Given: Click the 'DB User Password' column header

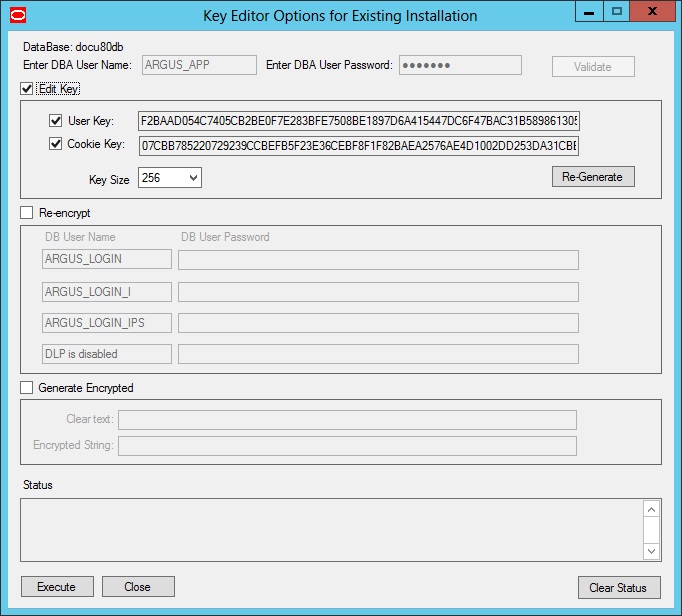Looking at the screenshot, I should [225, 237].
